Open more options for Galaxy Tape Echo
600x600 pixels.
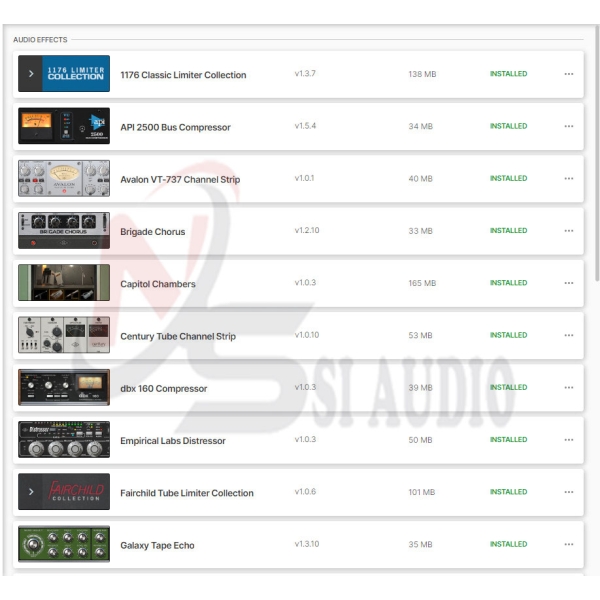[x=569, y=544]
